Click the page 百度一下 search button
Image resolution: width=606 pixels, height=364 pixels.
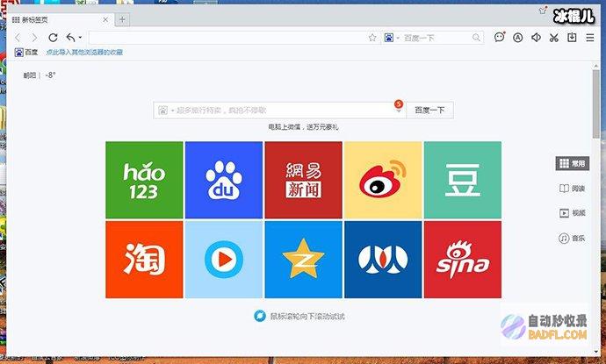click(x=429, y=111)
